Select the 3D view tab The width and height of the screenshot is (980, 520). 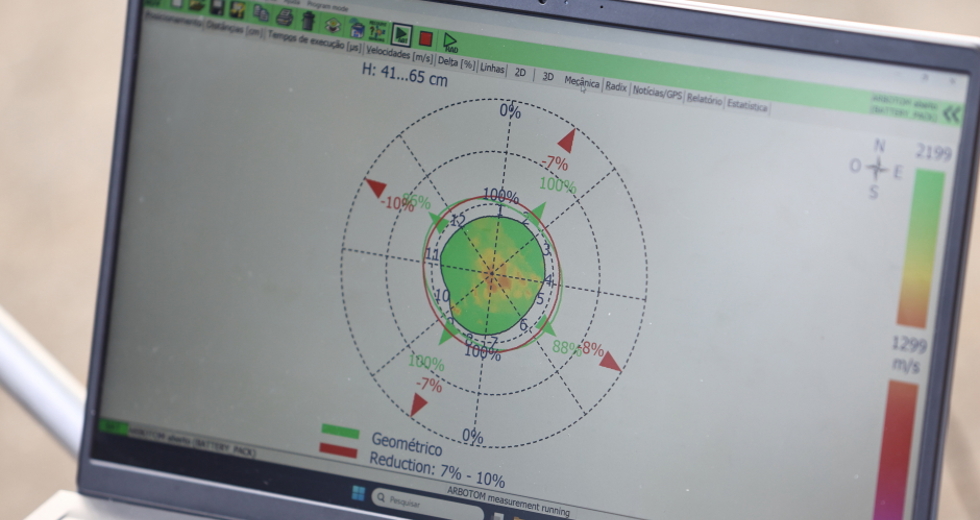548,76
